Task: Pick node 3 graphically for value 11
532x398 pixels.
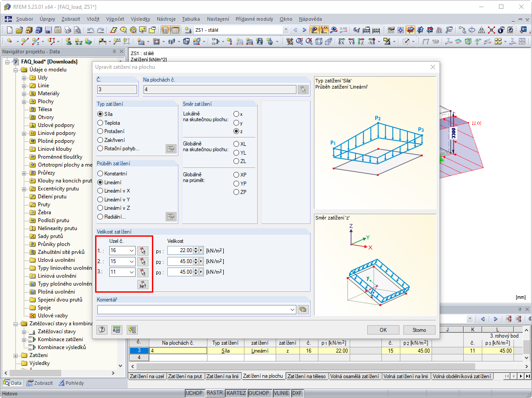Action: (x=143, y=272)
